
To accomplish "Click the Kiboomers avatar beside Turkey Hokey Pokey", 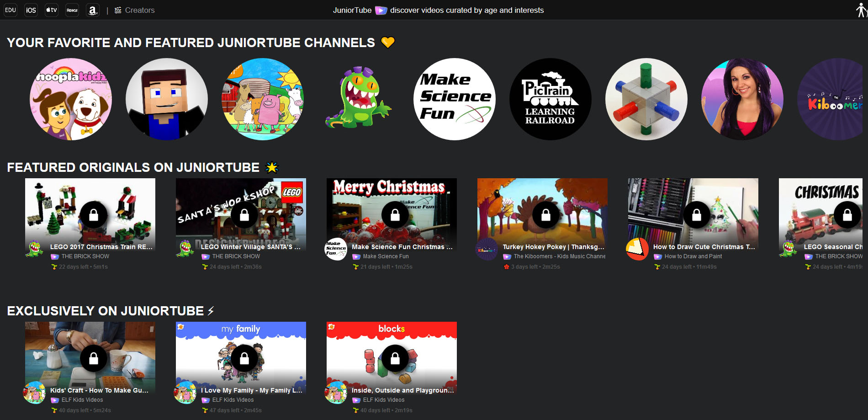I will (x=487, y=249).
